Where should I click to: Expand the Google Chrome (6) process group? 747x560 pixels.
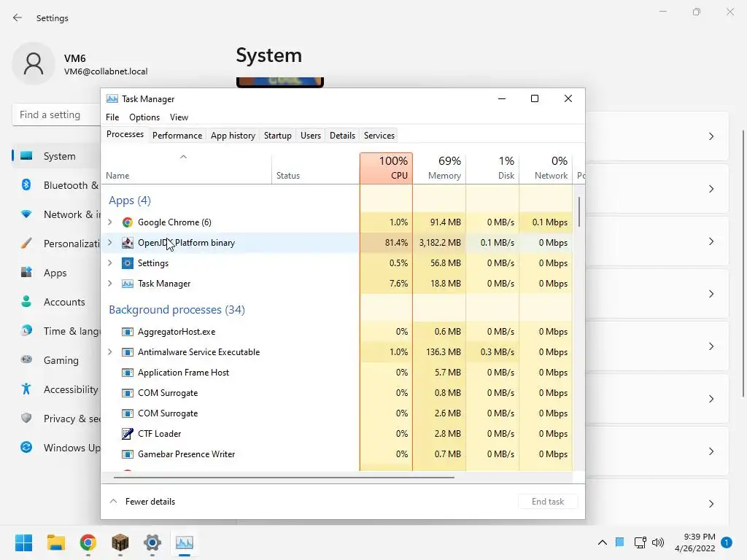[x=110, y=222]
